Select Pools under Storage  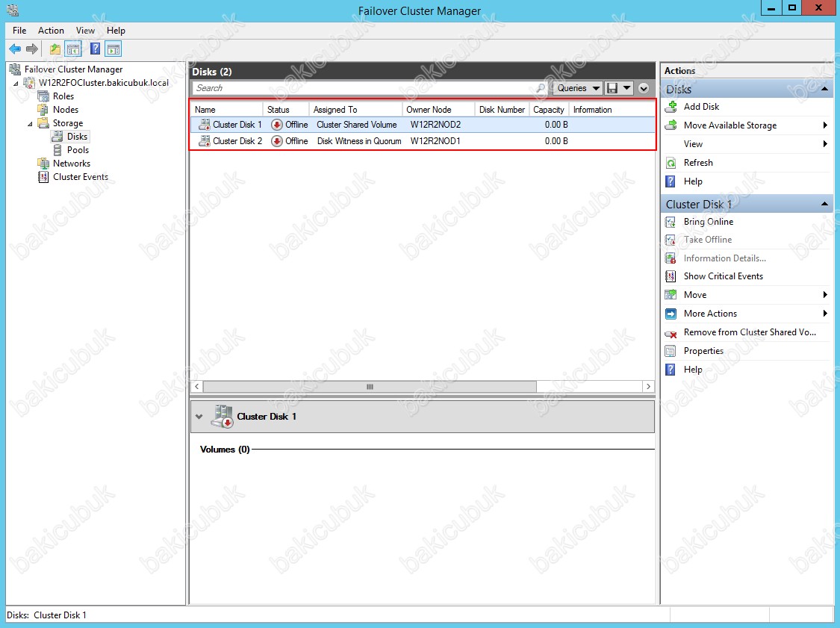[x=78, y=150]
